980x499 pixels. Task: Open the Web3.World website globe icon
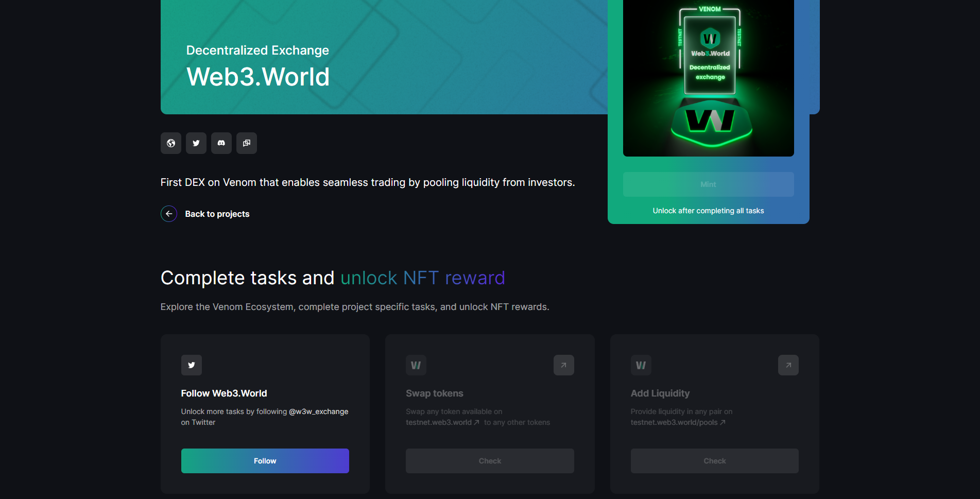click(171, 143)
